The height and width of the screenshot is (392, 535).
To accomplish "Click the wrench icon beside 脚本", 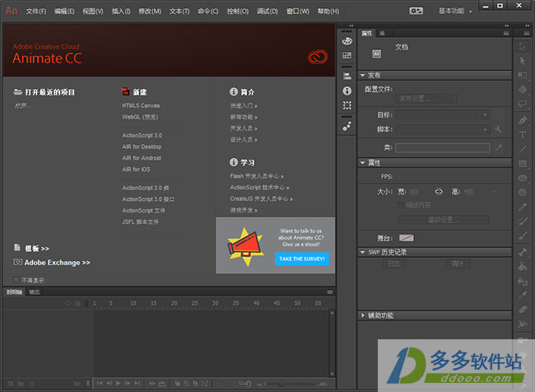I will 498,129.
